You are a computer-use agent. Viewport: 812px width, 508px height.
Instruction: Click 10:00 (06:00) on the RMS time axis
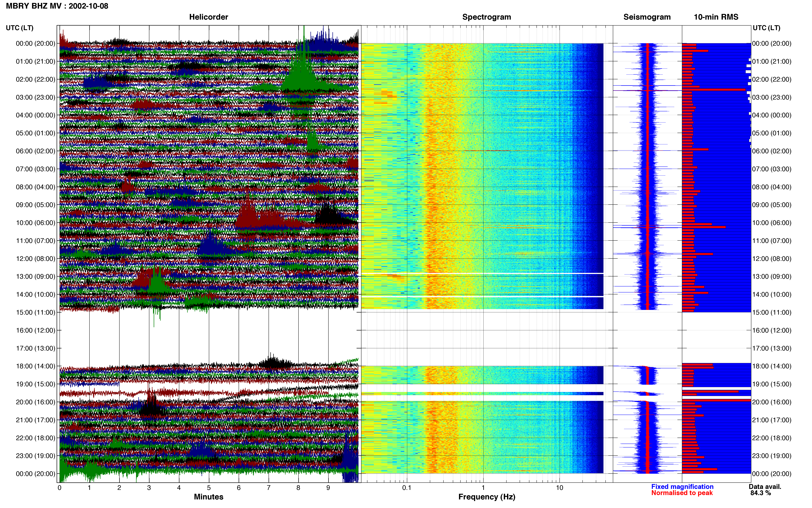[772, 223]
